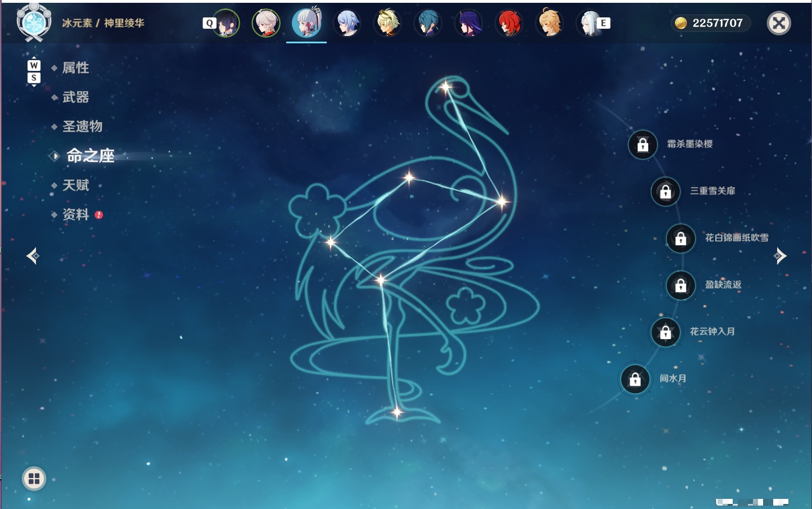Click the Mora coin balance 22571707
Viewport: 812px width, 509px height.
[x=710, y=23]
